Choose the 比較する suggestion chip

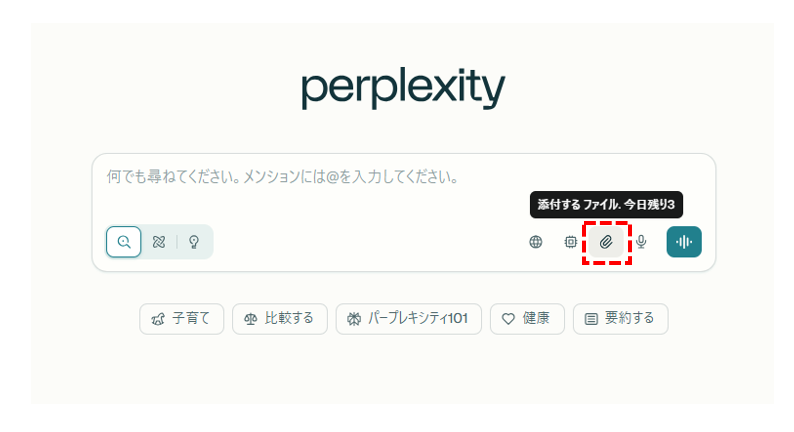coord(279,319)
